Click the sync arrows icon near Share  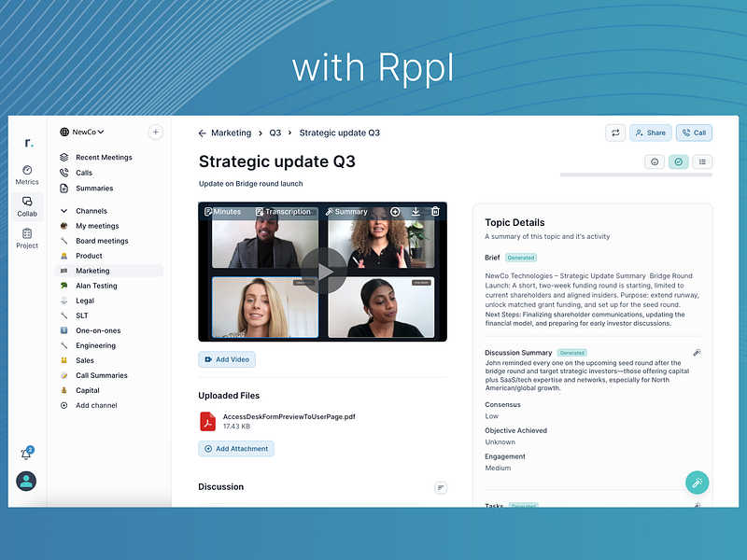point(615,133)
